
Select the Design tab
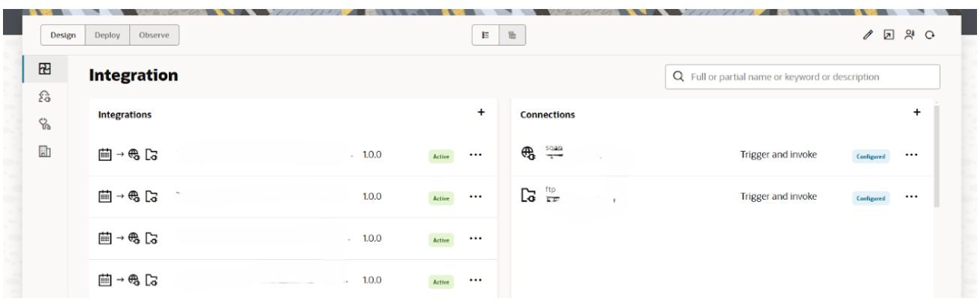point(63,35)
